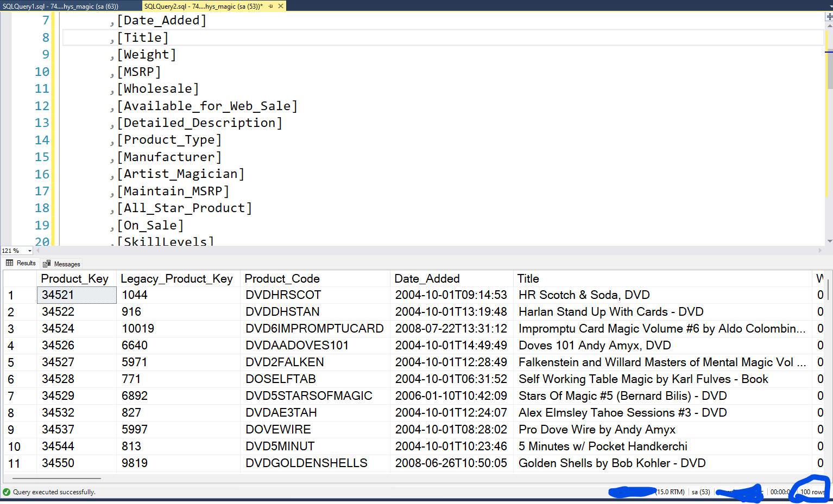This screenshot has width=833, height=504.
Task: Select result row header 1
Action: point(20,295)
